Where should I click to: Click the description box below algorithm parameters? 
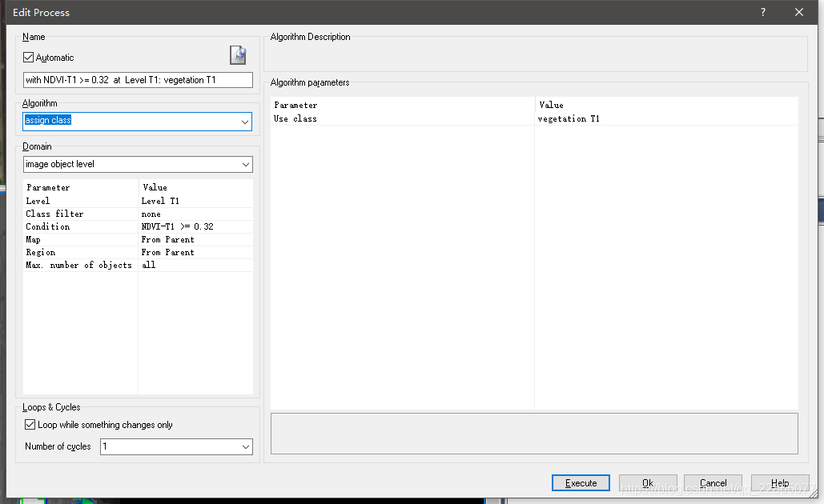point(534,434)
